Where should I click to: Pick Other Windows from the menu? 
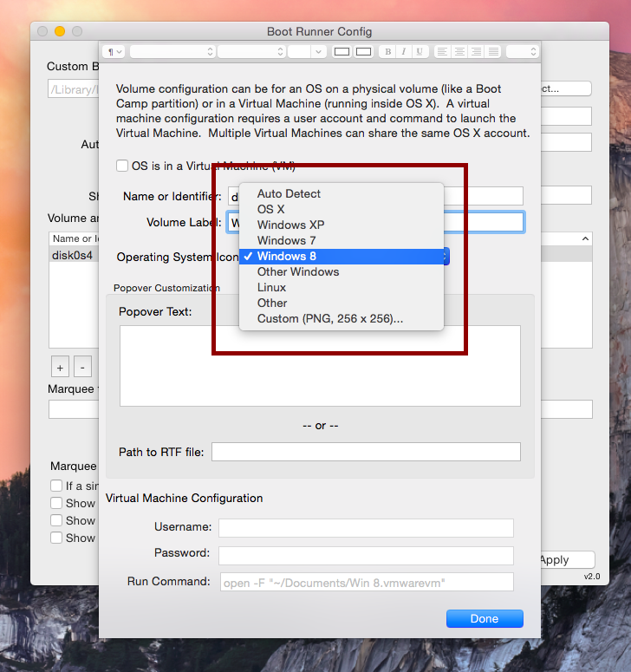[x=342, y=271]
